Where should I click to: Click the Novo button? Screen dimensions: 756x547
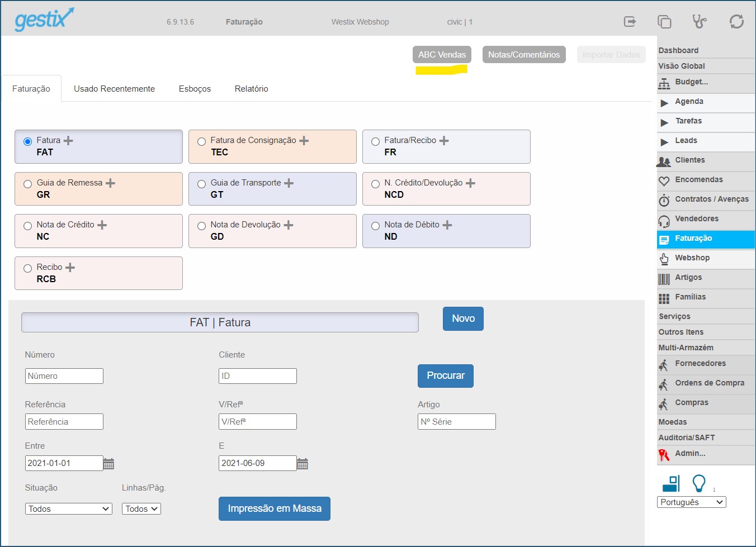(x=463, y=318)
